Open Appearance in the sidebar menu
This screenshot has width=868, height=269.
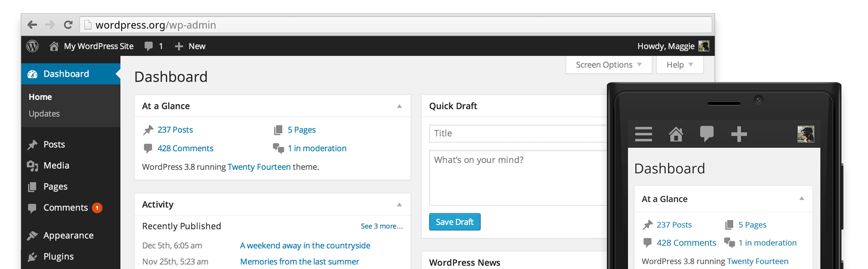click(69, 235)
